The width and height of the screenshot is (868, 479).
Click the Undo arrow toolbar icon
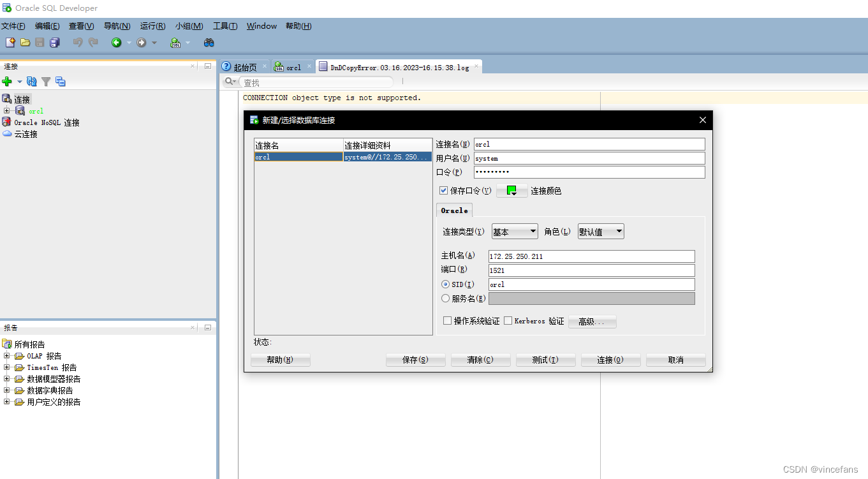78,42
